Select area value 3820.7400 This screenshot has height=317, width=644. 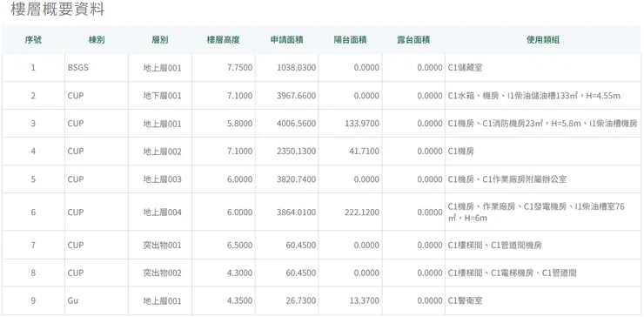[x=297, y=179]
